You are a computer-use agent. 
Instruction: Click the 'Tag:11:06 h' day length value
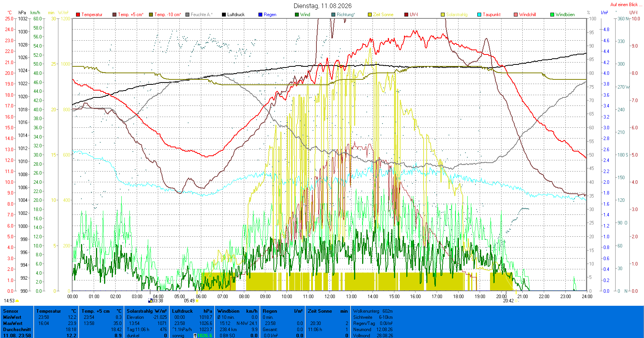tap(138, 330)
